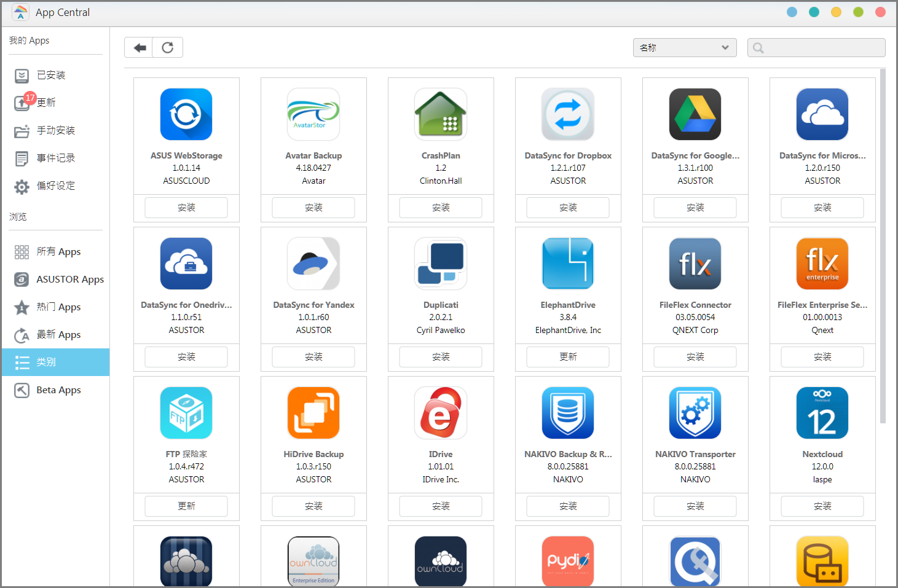The height and width of the screenshot is (588, 898).
Task: Click the vertical scrollbar of app list
Action: [883, 246]
